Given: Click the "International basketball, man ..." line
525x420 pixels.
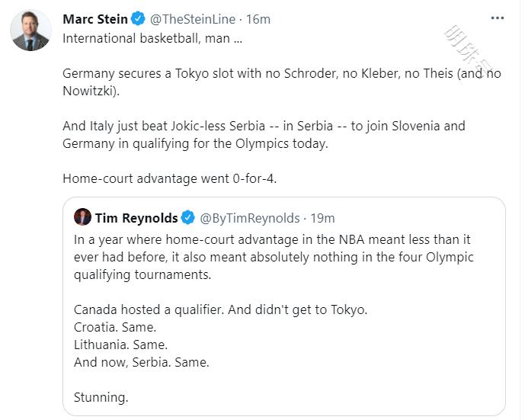Looking at the screenshot, I should coord(152,39).
